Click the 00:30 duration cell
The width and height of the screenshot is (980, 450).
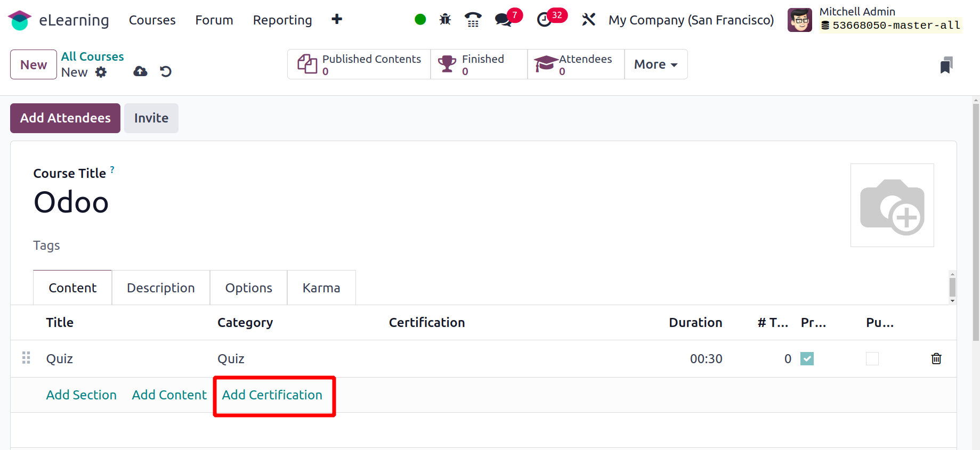(x=706, y=359)
